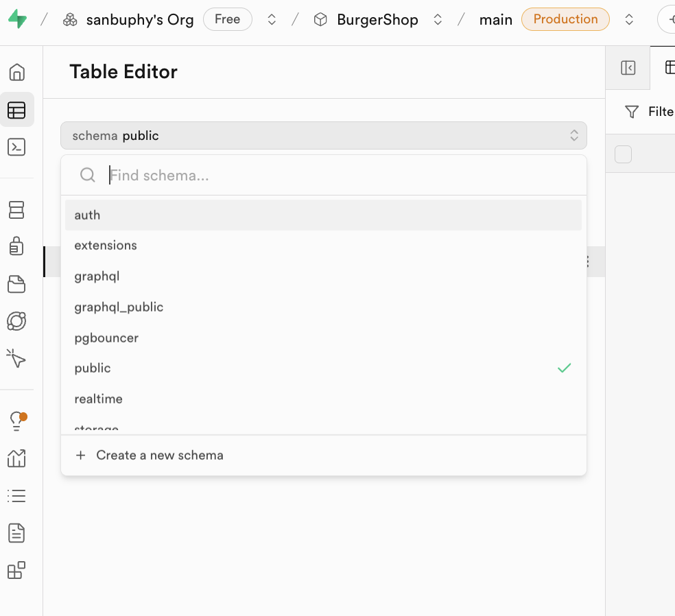The image size is (675, 616).
Task: Collapse the schema public dropdown
Action: coord(323,136)
